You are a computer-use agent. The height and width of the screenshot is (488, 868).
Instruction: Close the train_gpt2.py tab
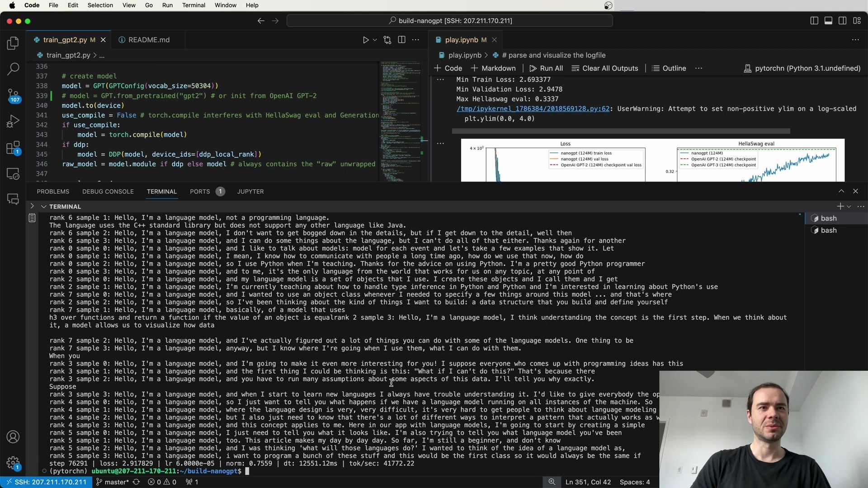click(103, 40)
